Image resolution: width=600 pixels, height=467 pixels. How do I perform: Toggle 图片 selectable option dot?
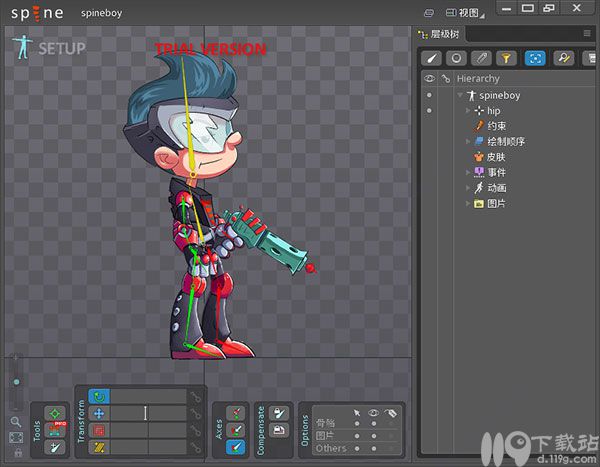357,436
